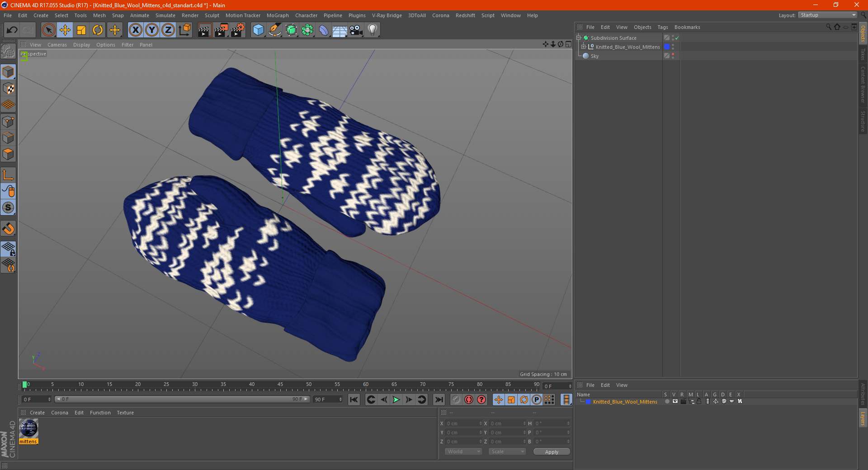Activate the Scale tool
868x470 pixels.
(x=81, y=30)
